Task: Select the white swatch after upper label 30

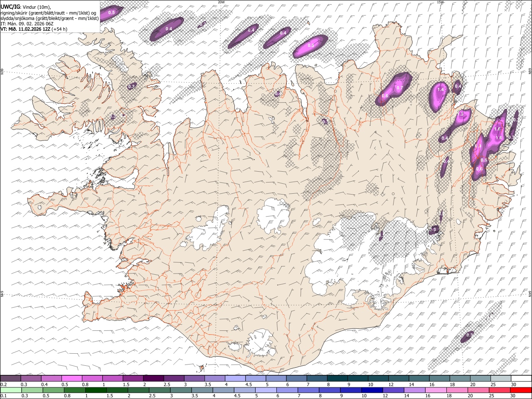Action: 521,378
